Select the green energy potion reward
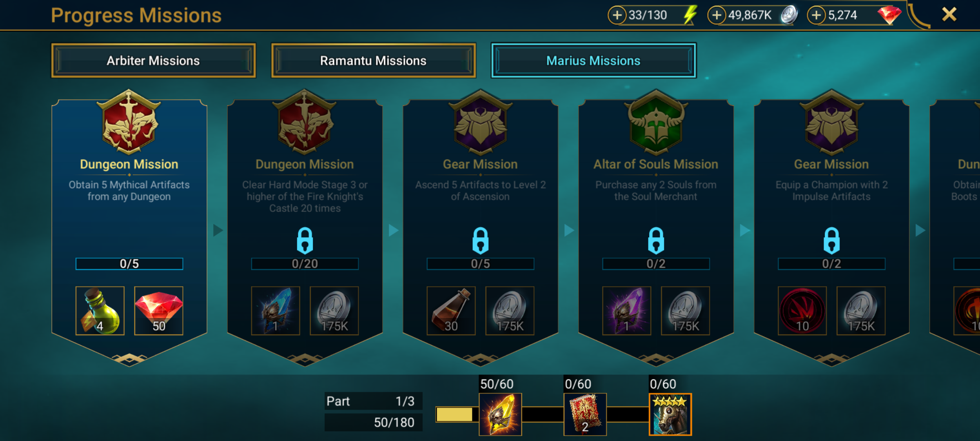 click(100, 311)
